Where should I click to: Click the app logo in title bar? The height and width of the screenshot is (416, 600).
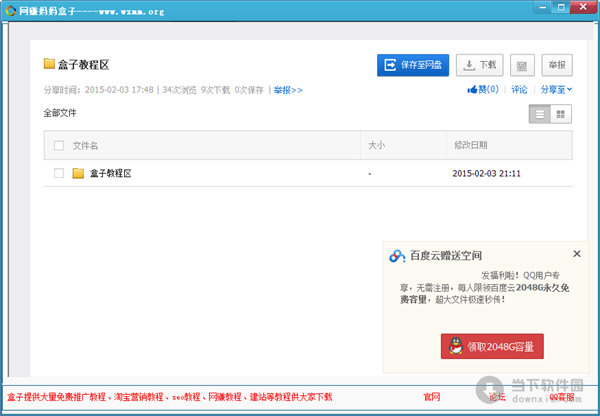coord(11,11)
